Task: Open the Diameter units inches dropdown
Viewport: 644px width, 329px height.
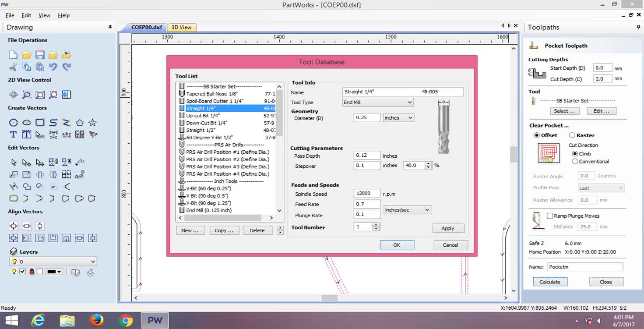Action: click(398, 118)
